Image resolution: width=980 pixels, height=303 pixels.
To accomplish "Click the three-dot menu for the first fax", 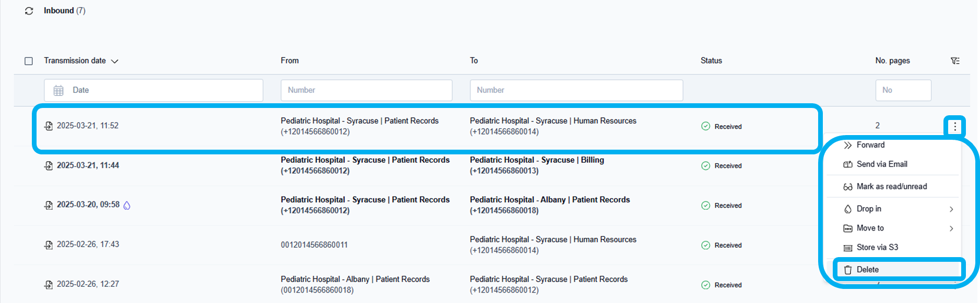I will pos(955,126).
